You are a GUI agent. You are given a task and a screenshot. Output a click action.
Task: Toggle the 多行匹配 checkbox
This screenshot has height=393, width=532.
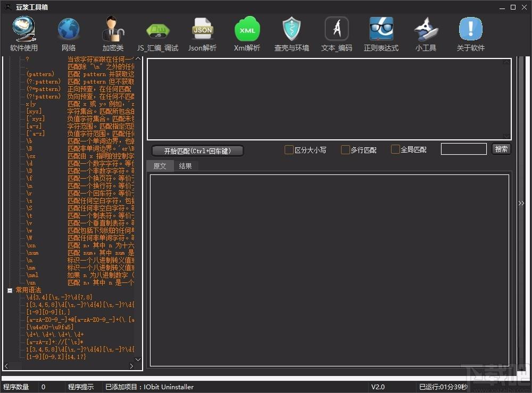click(345, 150)
